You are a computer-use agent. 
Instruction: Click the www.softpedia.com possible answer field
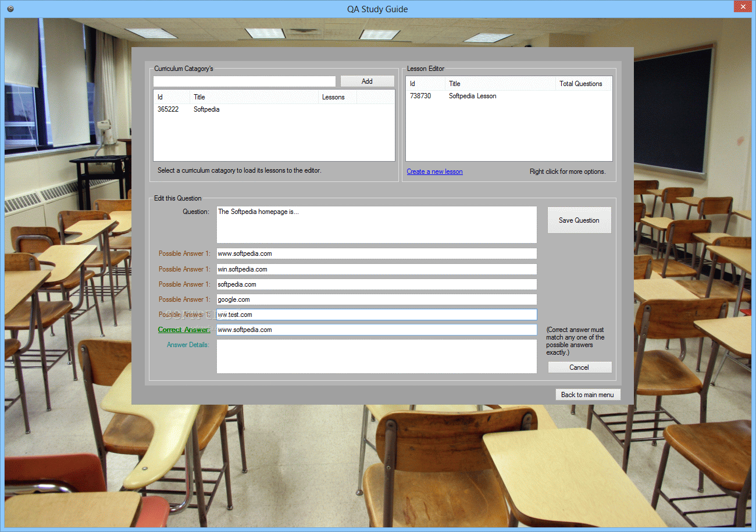click(x=377, y=253)
